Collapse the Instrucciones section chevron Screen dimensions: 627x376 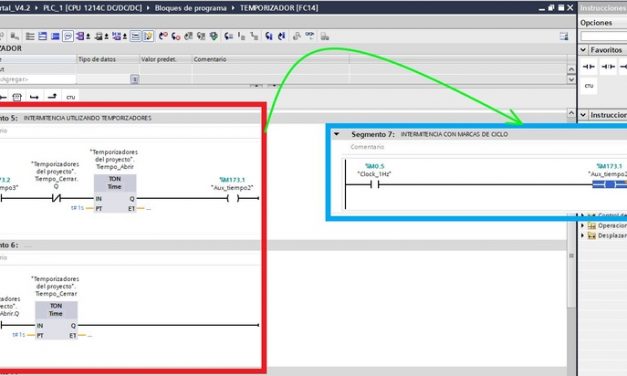pyautogui.click(x=583, y=115)
